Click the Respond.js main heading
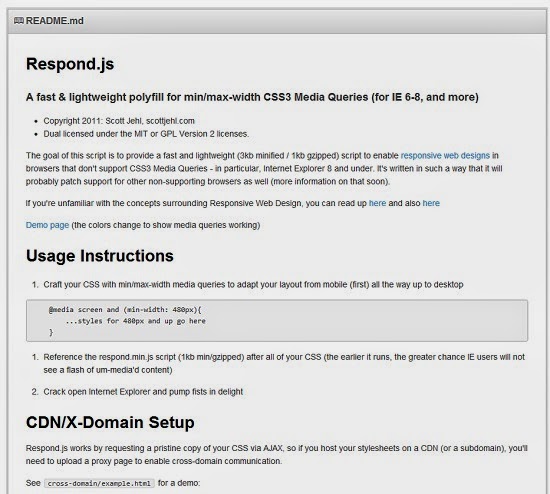The height and width of the screenshot is (494, 550). pos(70,64)
